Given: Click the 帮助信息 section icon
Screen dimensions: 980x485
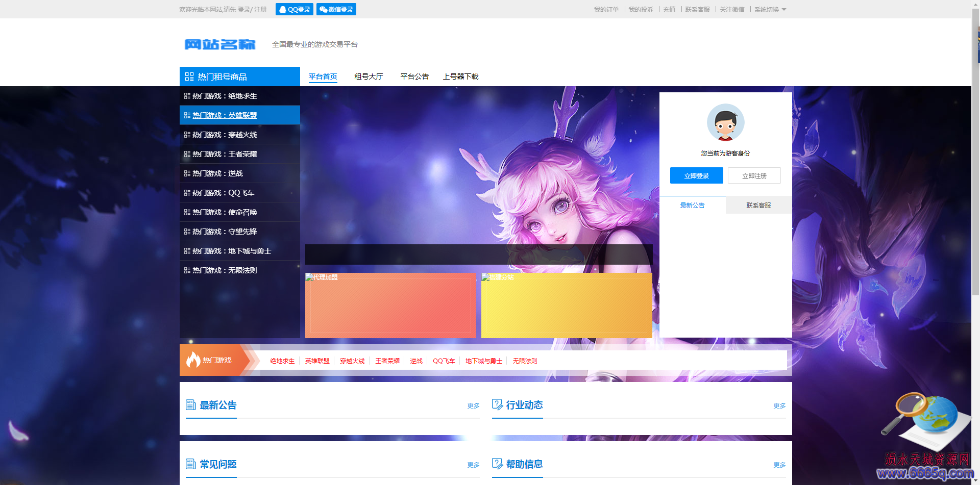Looking at the screenshot, I should pyautogui.click(x=497, y=464).
